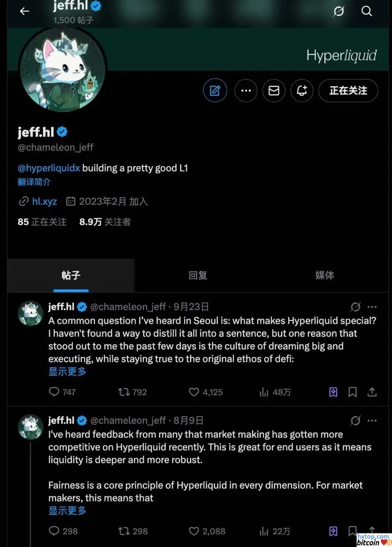Viewport: 392px width, 547px height.
Task: Open the hl.xyz website link
Action: pyautogui.click(x=44, y=201)
